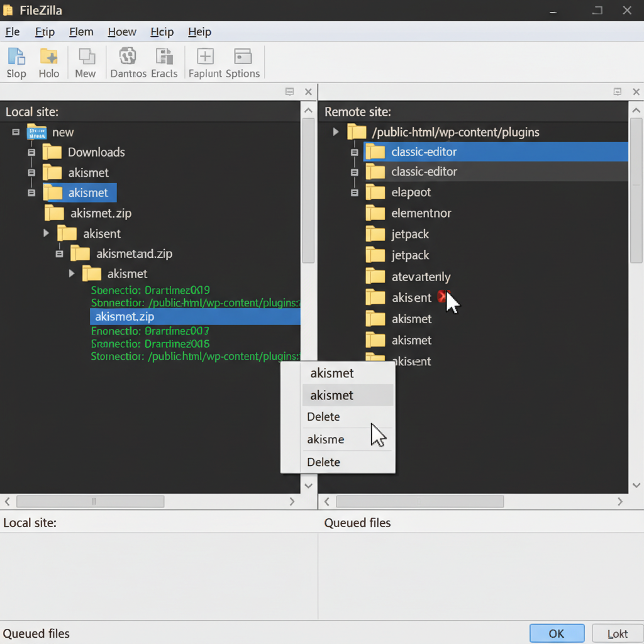This screenshot has height=644, width=644.
Task: Open the Flem menu
Action: click(x=81, y=31)
